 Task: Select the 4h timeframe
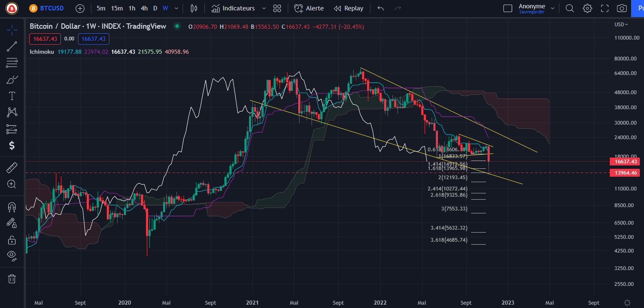point(144,8)
